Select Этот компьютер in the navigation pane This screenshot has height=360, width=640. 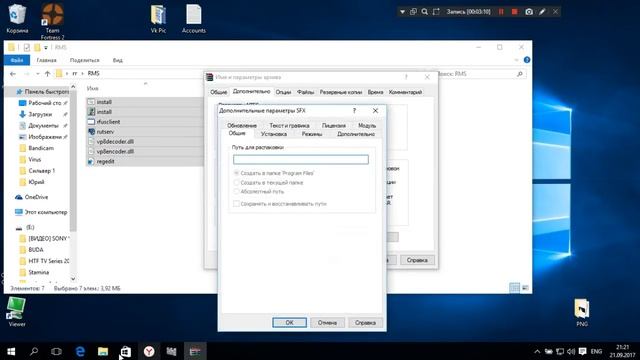pyautogui.click(x=46, y=212)
